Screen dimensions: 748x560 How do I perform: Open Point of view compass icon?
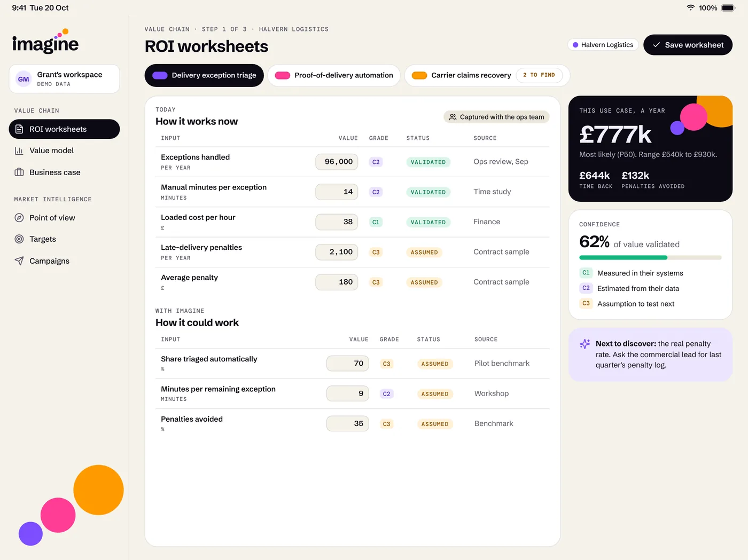tap(19, 218)
